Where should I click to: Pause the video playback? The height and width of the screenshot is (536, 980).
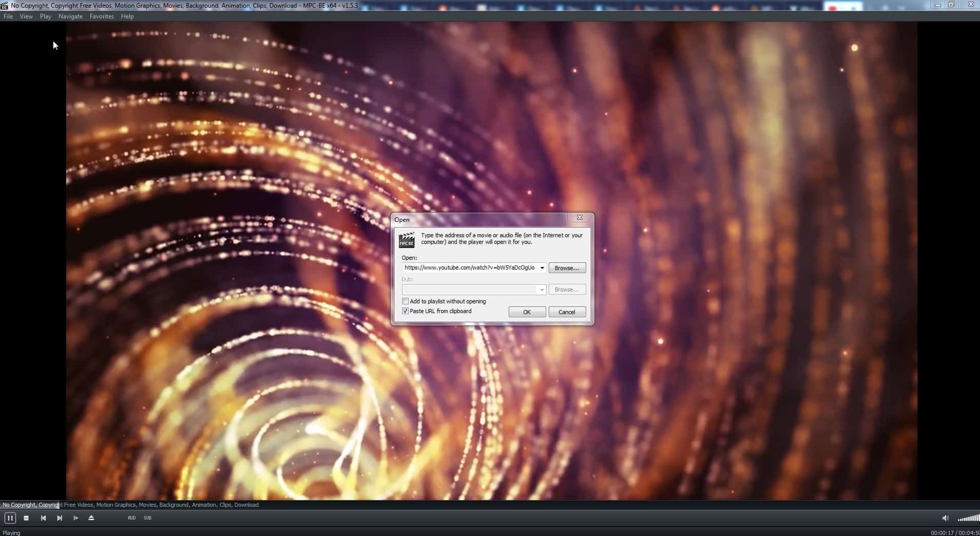9,518
